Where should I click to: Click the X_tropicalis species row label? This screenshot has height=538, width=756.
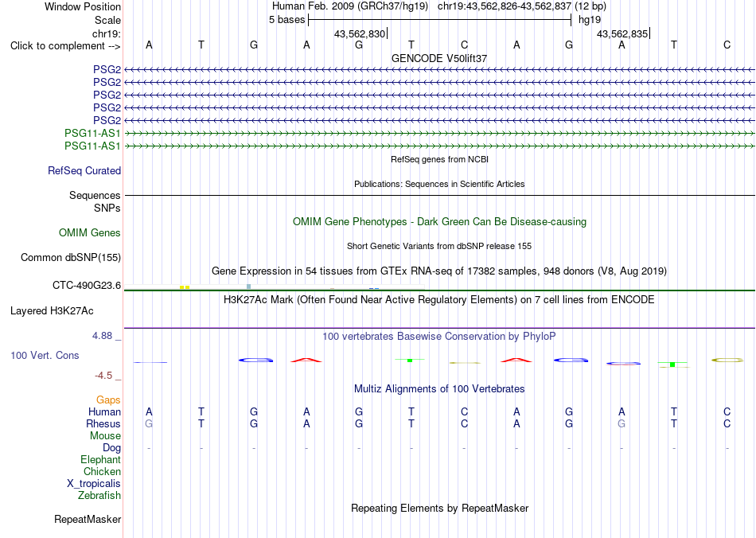coord(94,484)
